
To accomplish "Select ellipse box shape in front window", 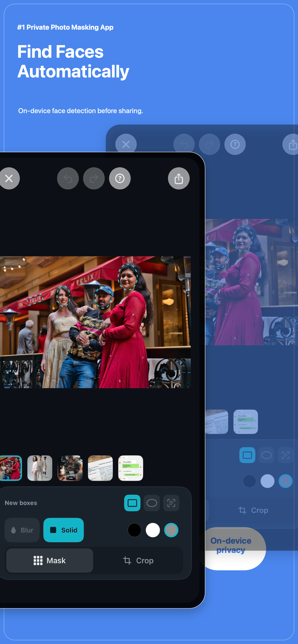I will [x=152, y=503].
